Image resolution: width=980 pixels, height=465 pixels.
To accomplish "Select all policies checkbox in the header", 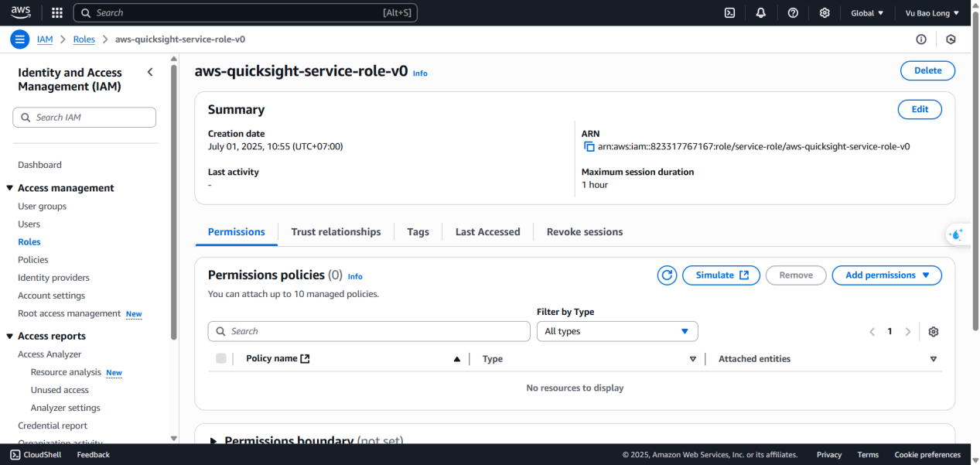I will pyautogui.click(x=221, y=358).
